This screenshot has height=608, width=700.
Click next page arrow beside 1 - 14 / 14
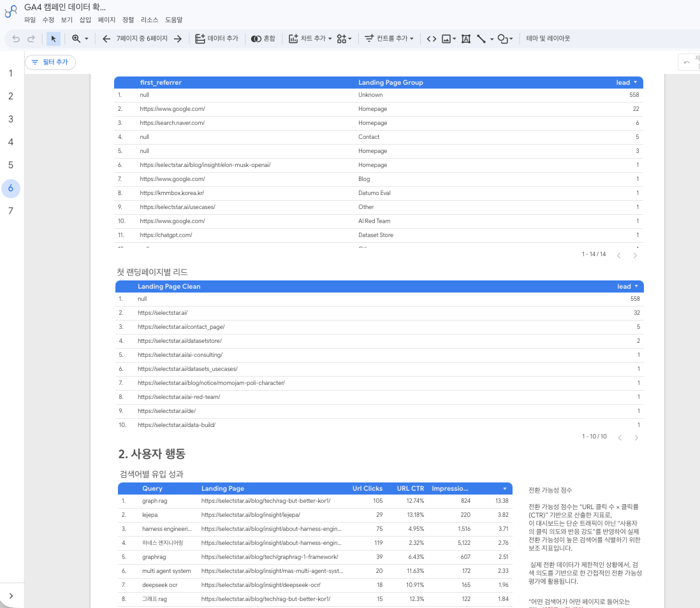[x=635, y=256]
